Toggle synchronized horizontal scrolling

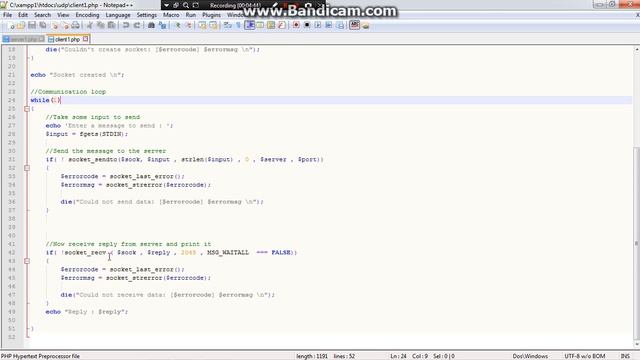213,25
